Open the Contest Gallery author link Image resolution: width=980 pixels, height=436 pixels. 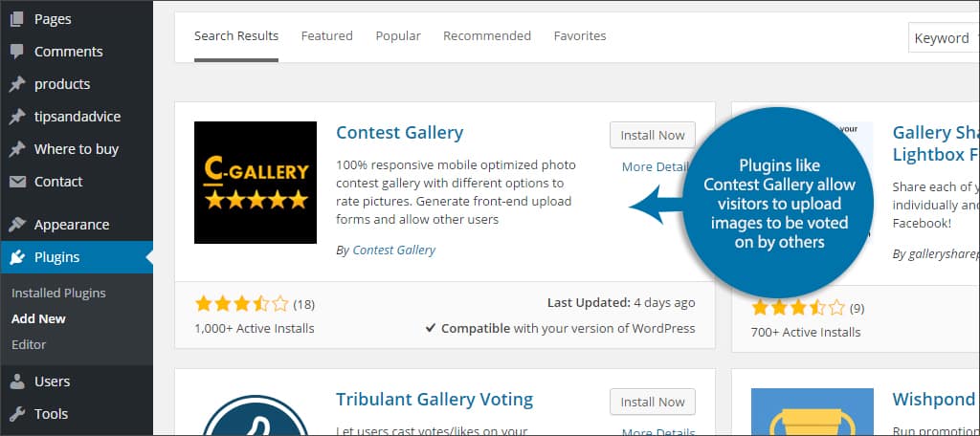[x=393, y=250]
